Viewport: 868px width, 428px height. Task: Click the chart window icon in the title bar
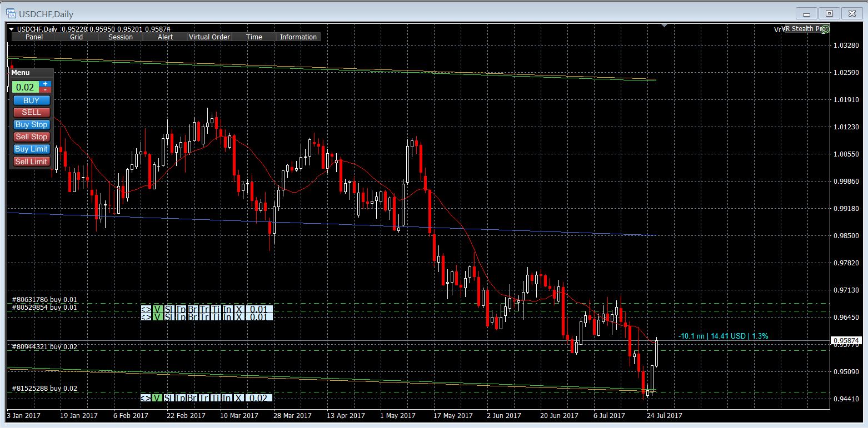coord(11,14)
